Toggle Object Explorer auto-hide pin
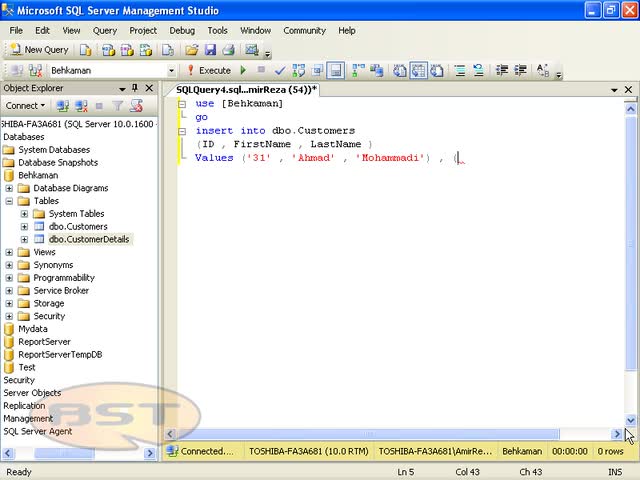 [135, 88]
